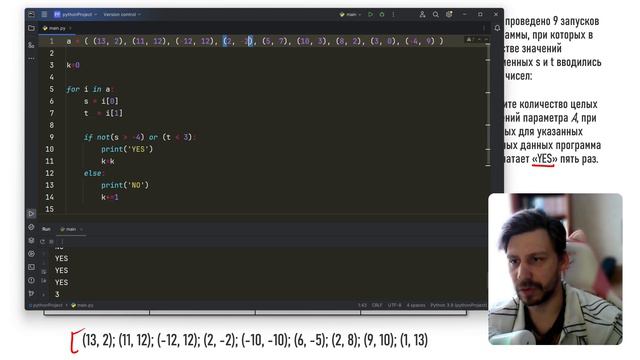This screenshot has height=360, width=640.
Task: Click the print('YES') statement
Action: point(127,149)
